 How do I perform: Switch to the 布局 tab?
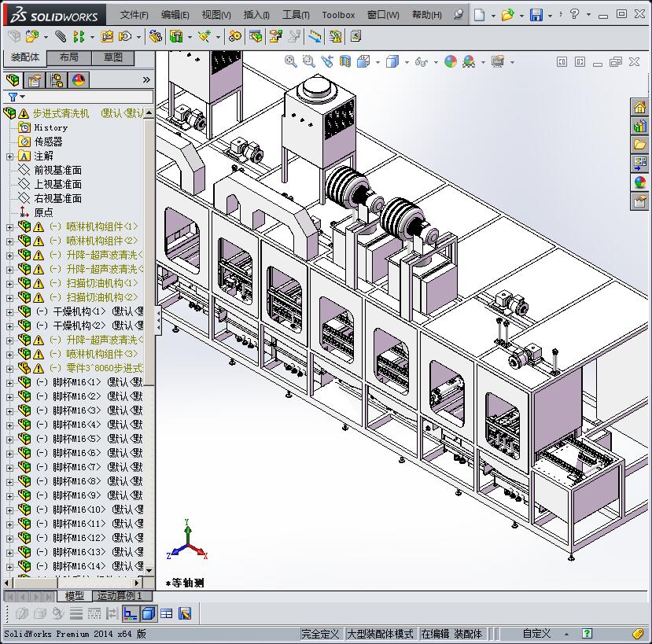click(x=68, y=57)
